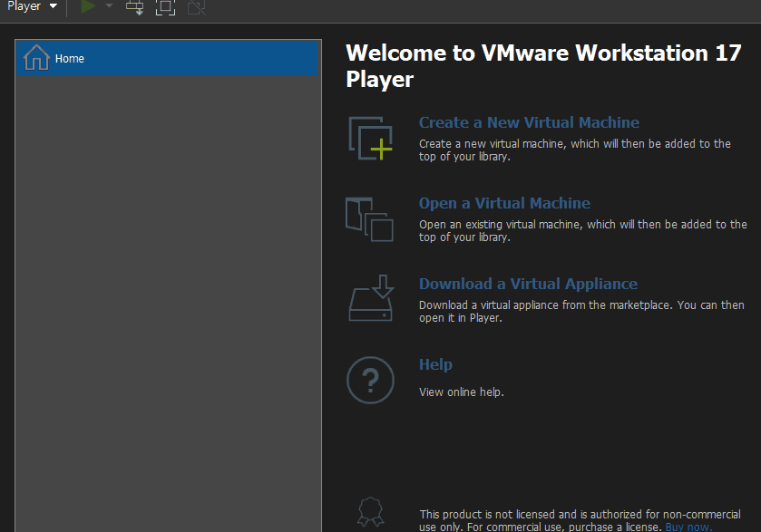Click the license ribbon badge icon
Screen dimensions: 761x532
[371, 512]
